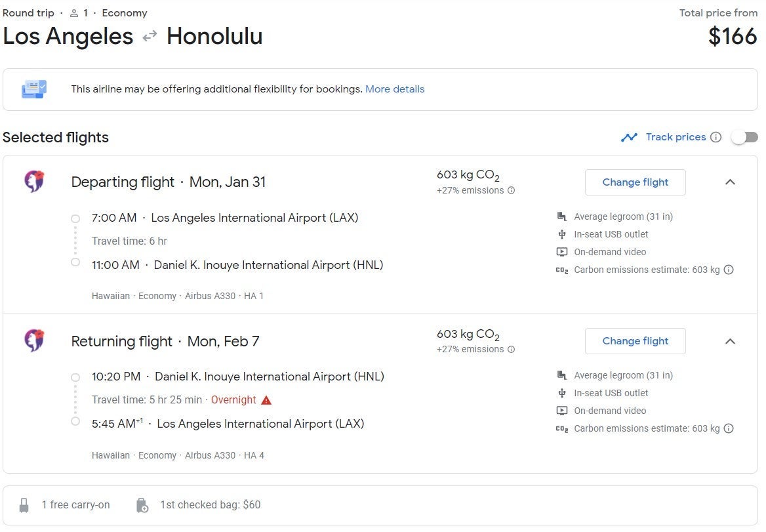Click the checked bag icon
Screen dimensions: 766x532
(142, 505)
